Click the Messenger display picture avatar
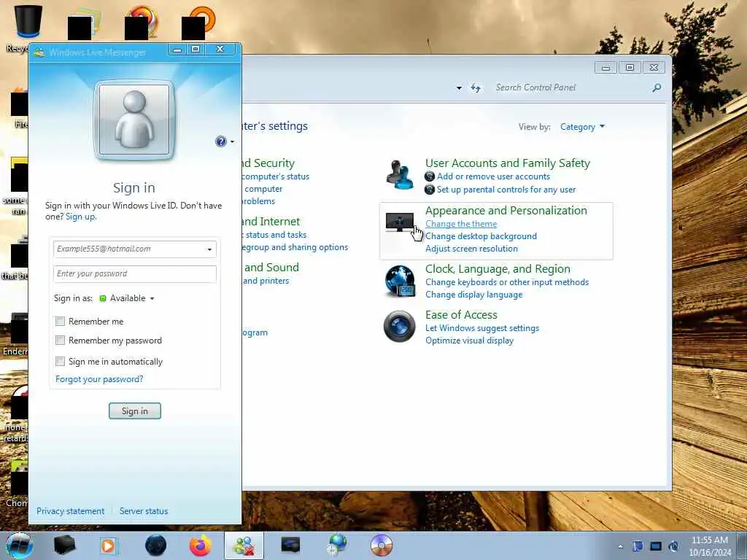Viewport: 747px width, 560px height. pyautogui.click(x=134, y=119)
